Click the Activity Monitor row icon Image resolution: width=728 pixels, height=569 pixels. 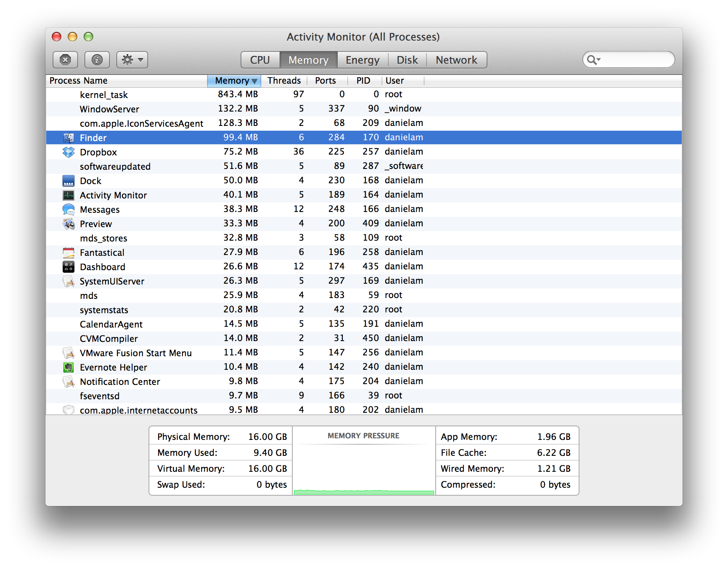pos(68,195)
